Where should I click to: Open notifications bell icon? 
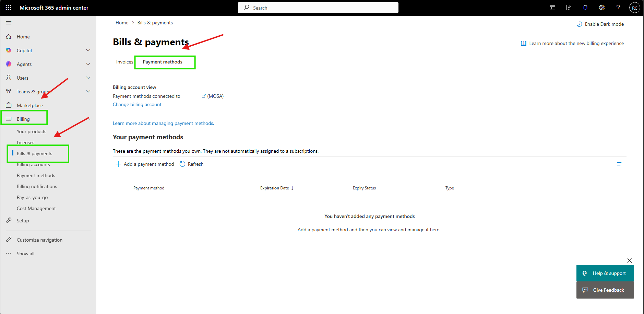pyautogui.click(x=585, y=8)
